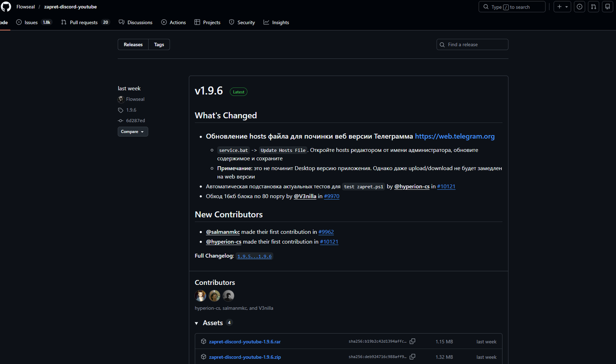Open the Compare dropdown

tap(133, 132)
